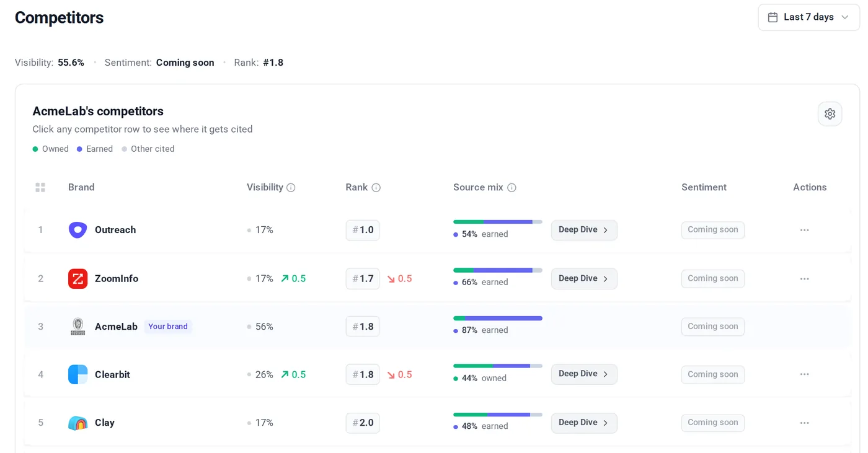Click the Clay rank badge #2.0
Screen dimensions: 868x453
point(363,423)
